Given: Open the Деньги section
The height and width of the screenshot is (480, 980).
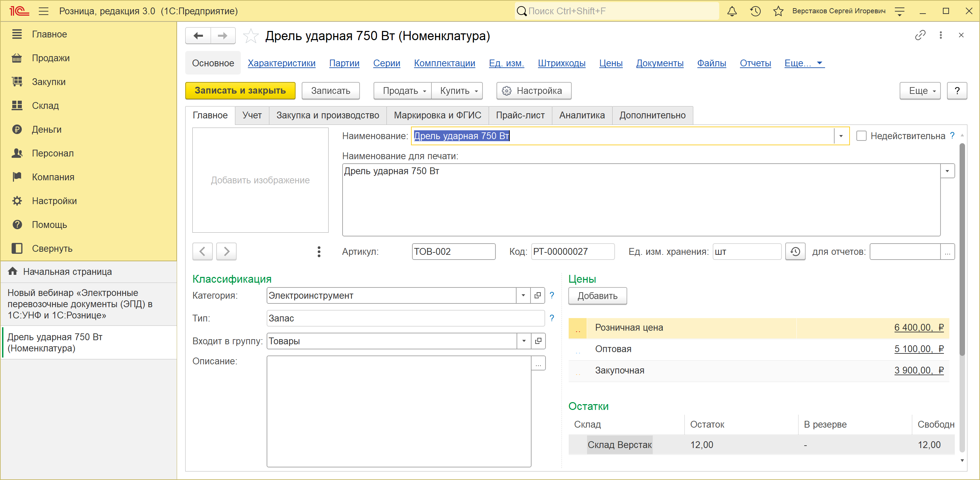Looking at the screenshot, I should tap(47, 130).
